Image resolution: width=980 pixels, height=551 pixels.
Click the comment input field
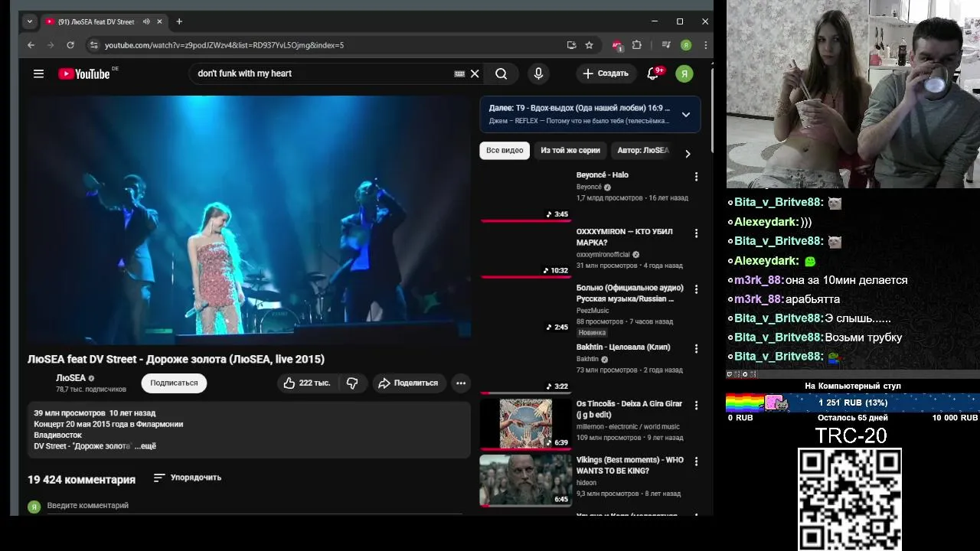254,506
